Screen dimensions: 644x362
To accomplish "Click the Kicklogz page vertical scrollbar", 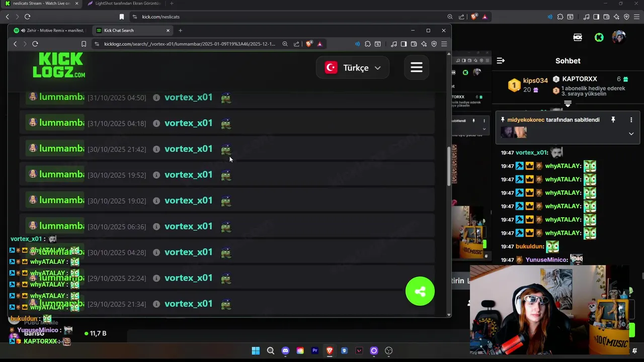I will [449, 166].
